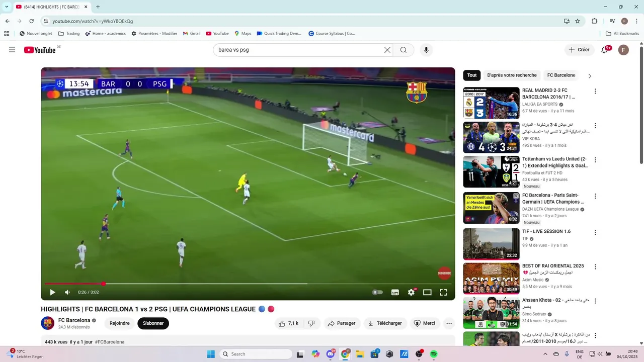Click the magnifier search button
Viewport: 644px width, 362px height.
[x=404, y=50]
